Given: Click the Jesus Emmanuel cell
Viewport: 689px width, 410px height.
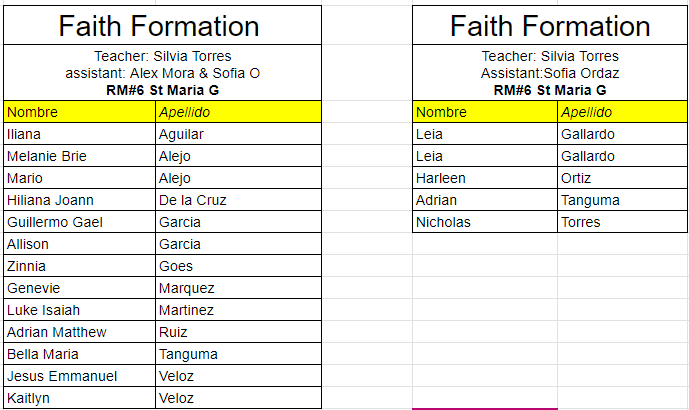Looking at the screenshot, I should coord(79,376).
